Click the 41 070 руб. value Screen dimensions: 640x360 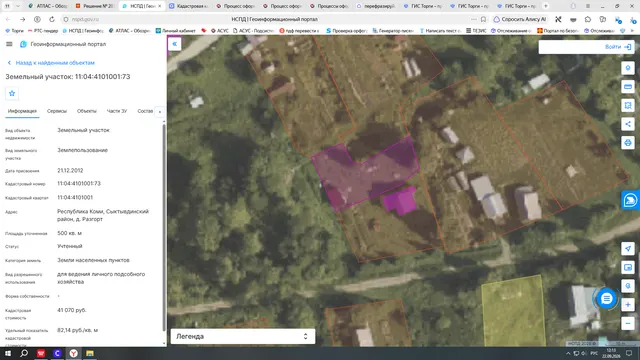[x=72, y=310]
